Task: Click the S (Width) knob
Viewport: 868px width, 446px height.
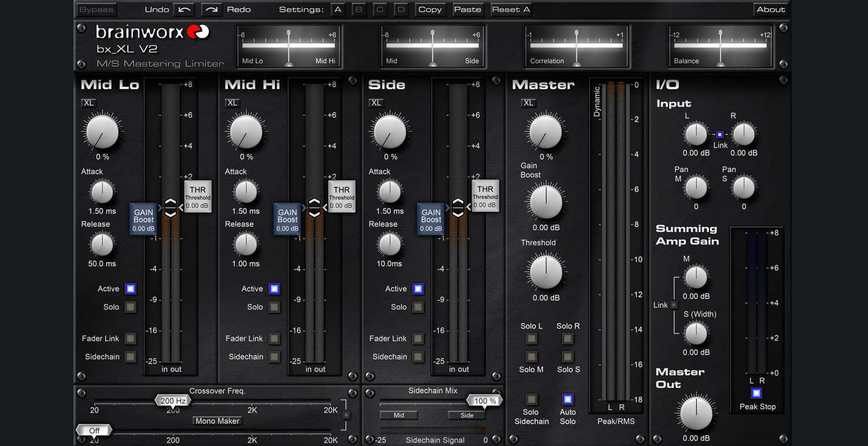Action: pyautogui.click(x=696, y=333)
